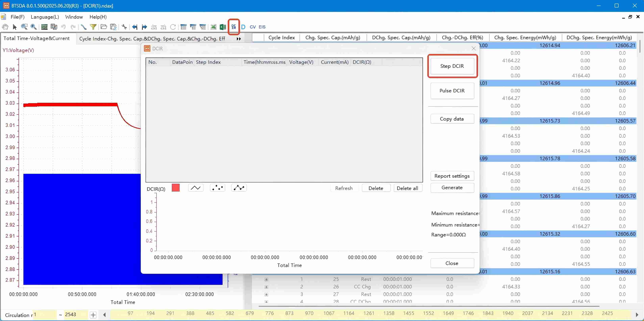
Task: Step cycle slider right with arrow
Action: click(x=637, y=315)
